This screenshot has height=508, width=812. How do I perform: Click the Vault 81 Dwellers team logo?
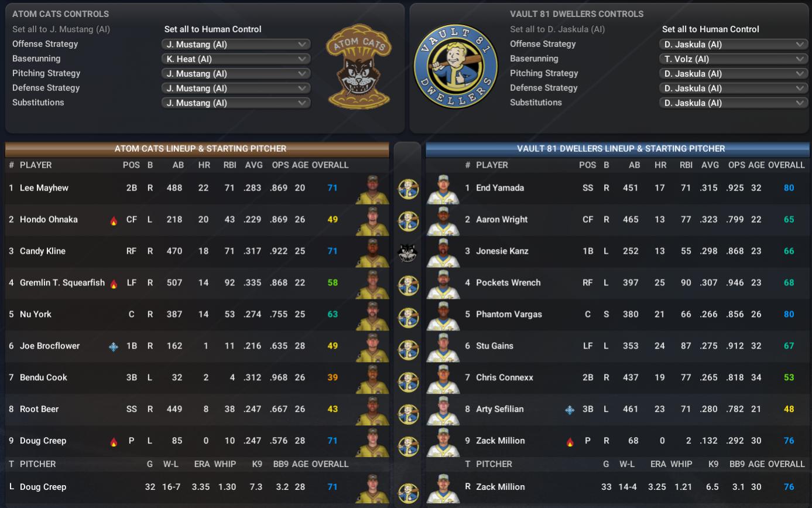[x=455, y=66]
